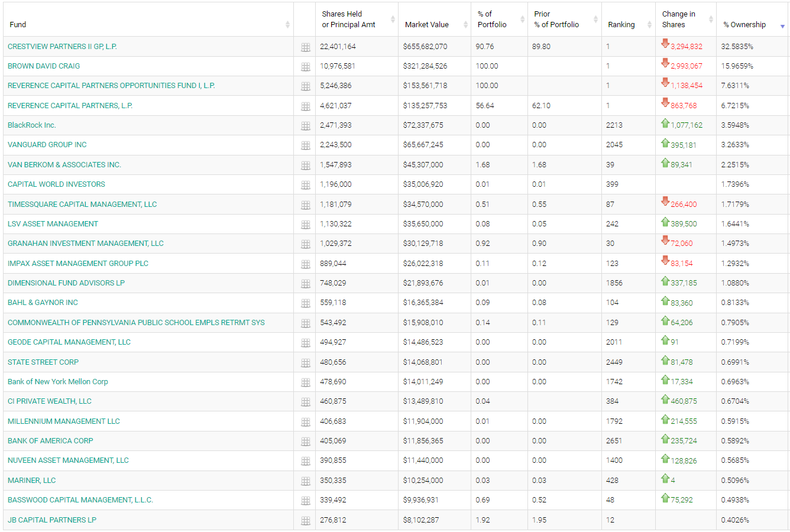Open grid icon for TIMESSQUARE CAPITAL MANAGEMENT
This screenshot has width=790, height=532.
(x=306, y=205)
